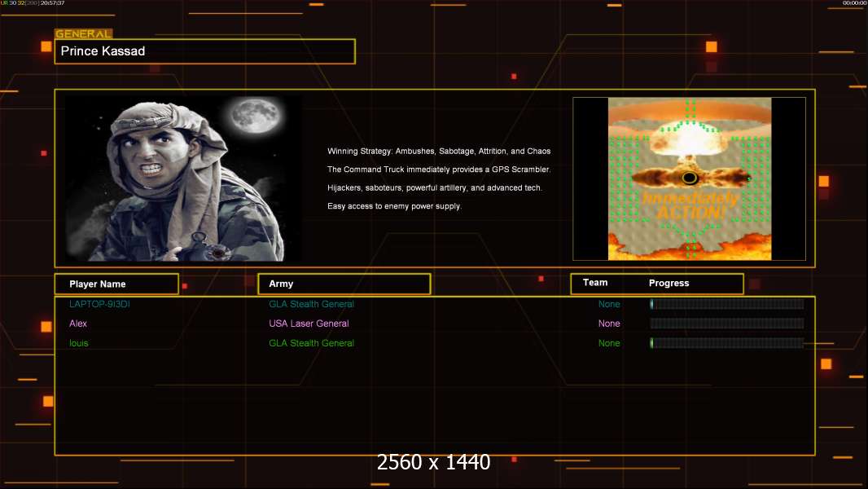Click USA Laser General army entry
The height and width of the screenshot is (489, 868).
[x=309, y=324]
